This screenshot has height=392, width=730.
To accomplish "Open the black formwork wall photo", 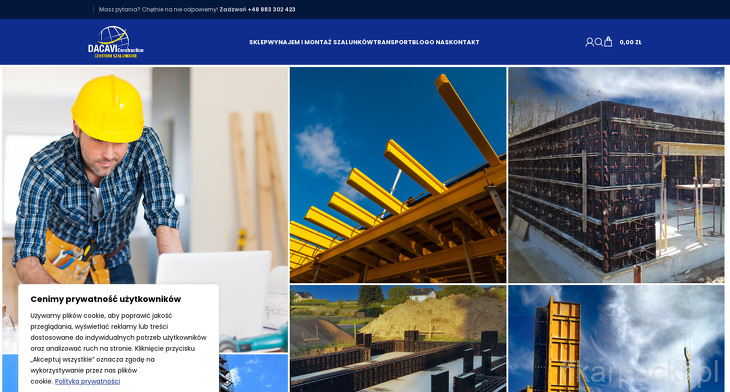I will [x=616, y=175].
